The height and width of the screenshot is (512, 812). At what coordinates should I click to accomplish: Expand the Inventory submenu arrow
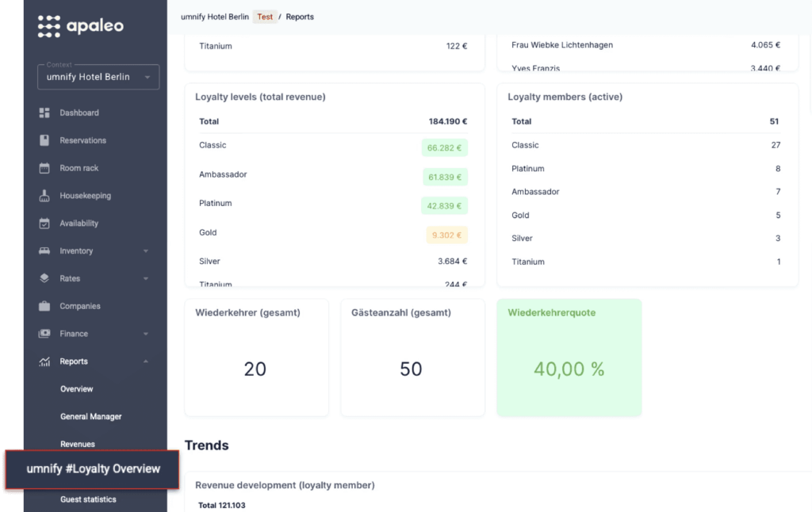click(146, 251)
